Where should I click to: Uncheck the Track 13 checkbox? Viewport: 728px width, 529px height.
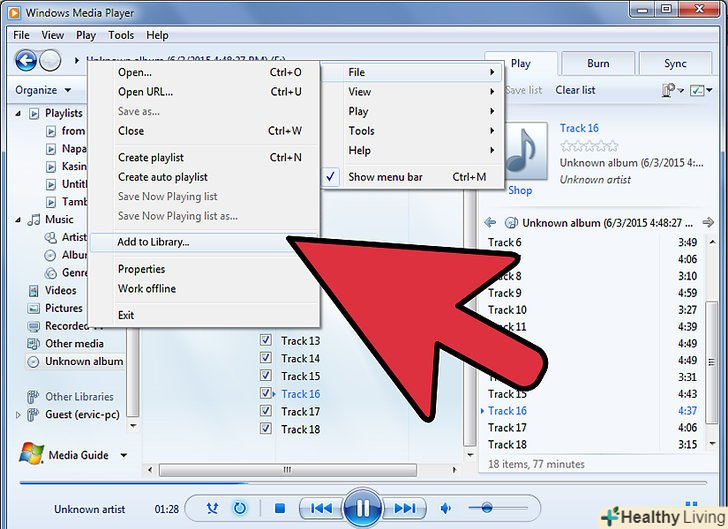[x=266, y=340]
